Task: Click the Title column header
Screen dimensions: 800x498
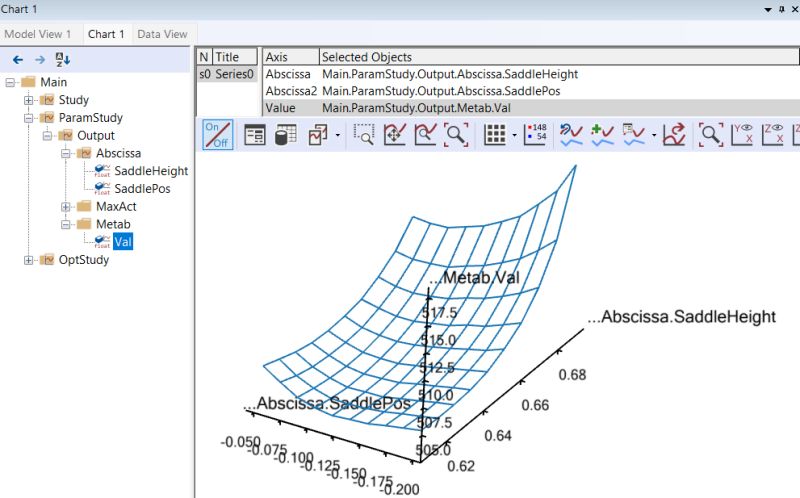Action: click(x=235, y=57)
